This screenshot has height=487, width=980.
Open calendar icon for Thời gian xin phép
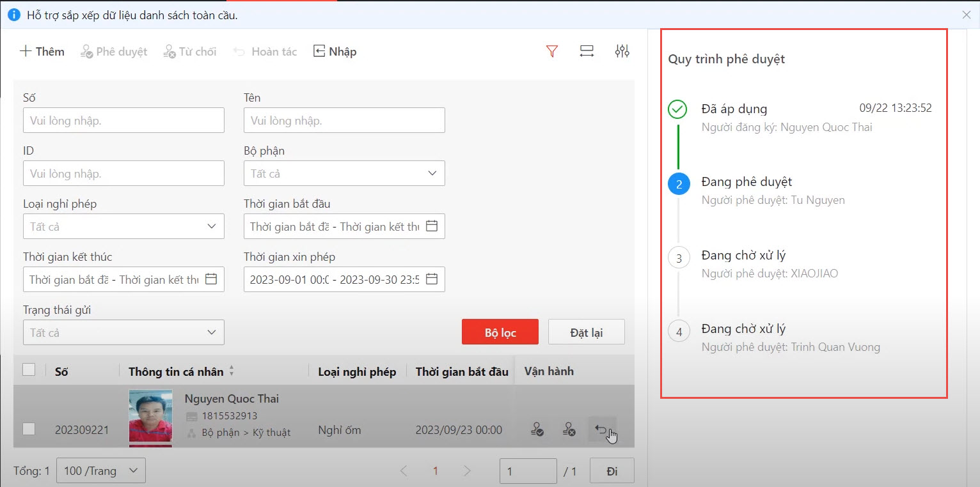432,279
